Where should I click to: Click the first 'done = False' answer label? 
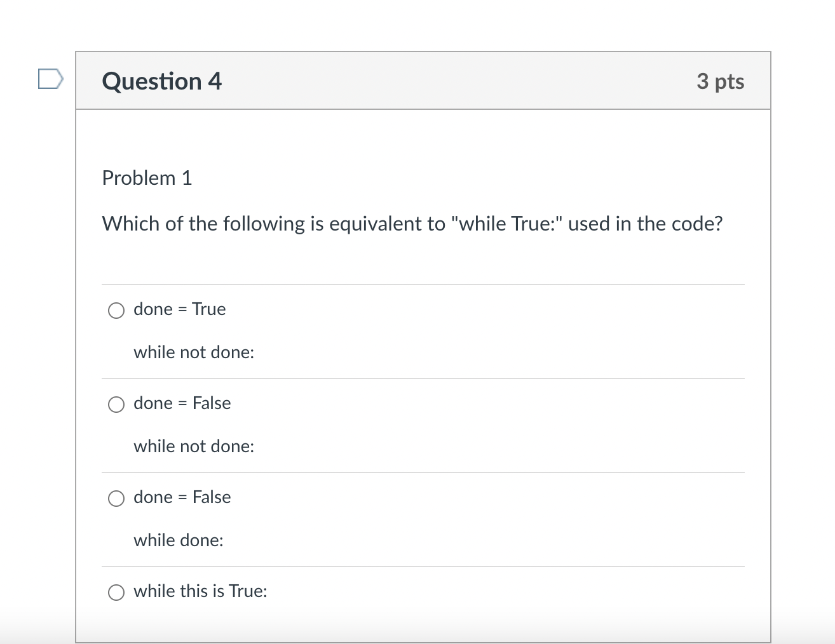182,403
